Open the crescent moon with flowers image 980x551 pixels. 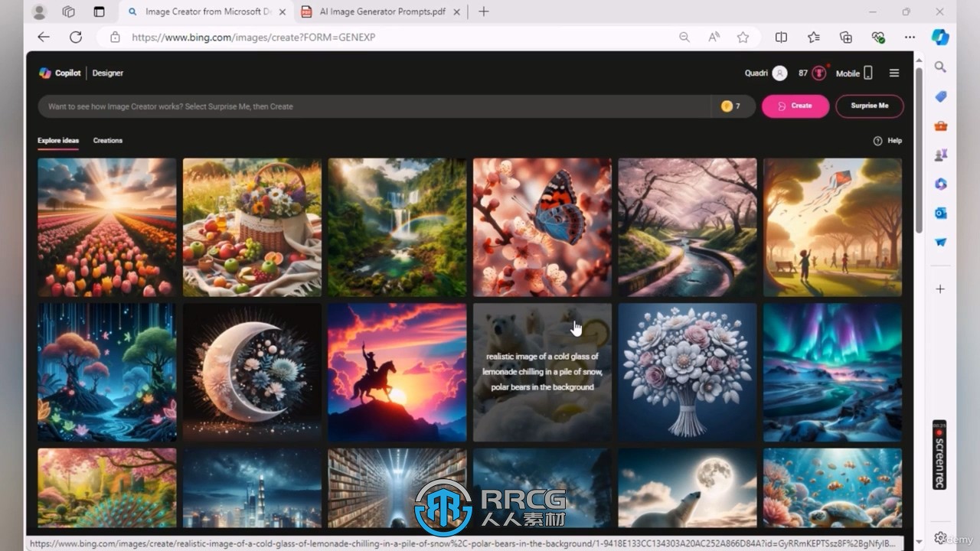point(252,373)
